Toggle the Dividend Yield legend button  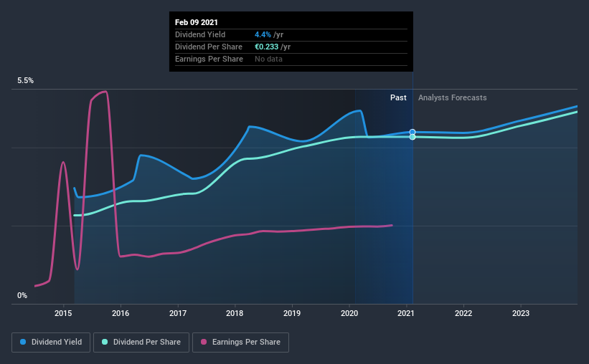point(51,343)
